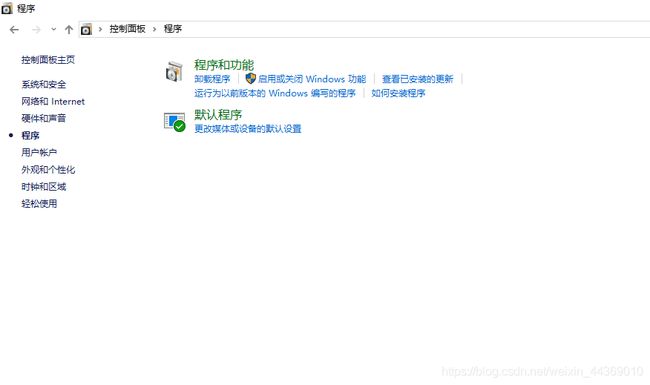
Task: Click the Forward arrow button
Action: (36, 29)
